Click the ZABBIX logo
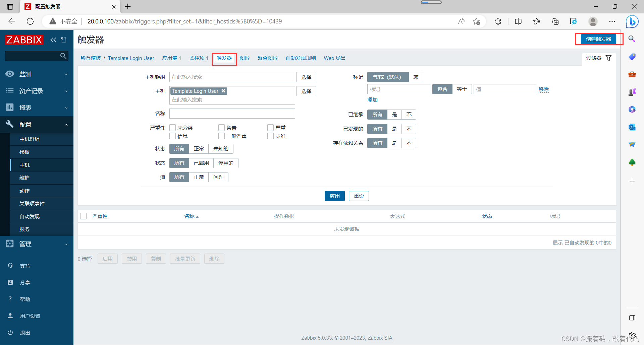 point(24,40)
